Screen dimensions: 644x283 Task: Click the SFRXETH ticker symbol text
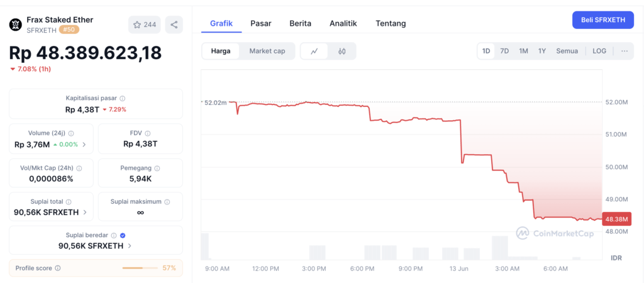click(41, 30)
